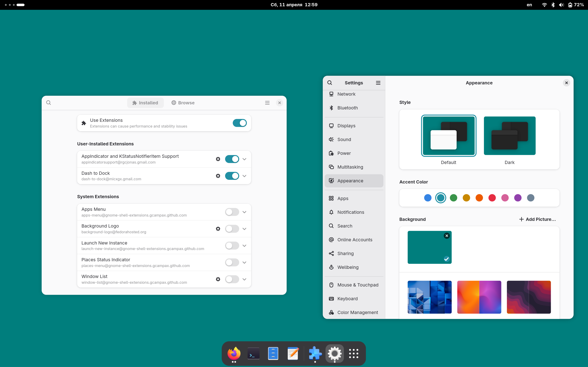Open Terminal from the dock
Viewport: 588px width, 367px height.
click(x=253, y=354)
